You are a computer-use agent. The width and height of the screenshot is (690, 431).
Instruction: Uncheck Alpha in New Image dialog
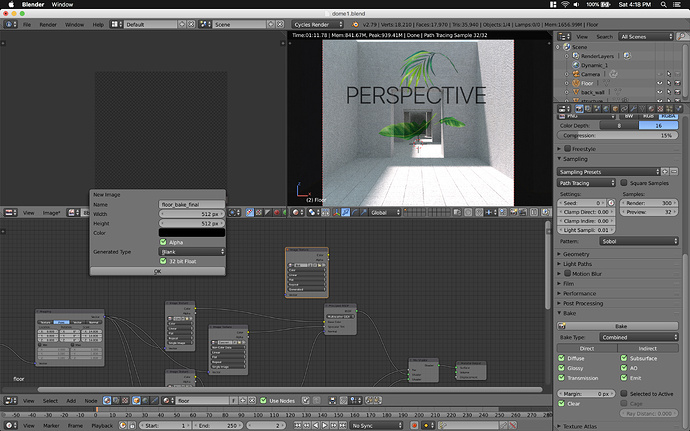(x=163, y=242)
